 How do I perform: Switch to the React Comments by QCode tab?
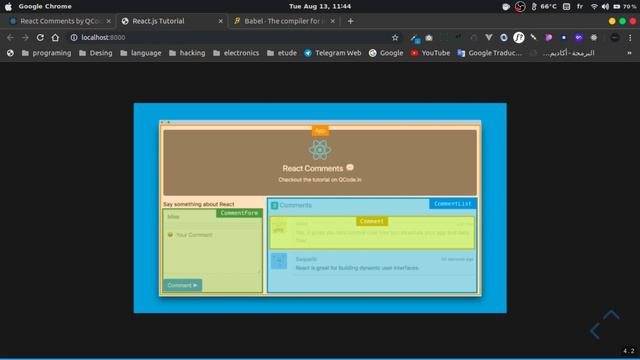59,21
